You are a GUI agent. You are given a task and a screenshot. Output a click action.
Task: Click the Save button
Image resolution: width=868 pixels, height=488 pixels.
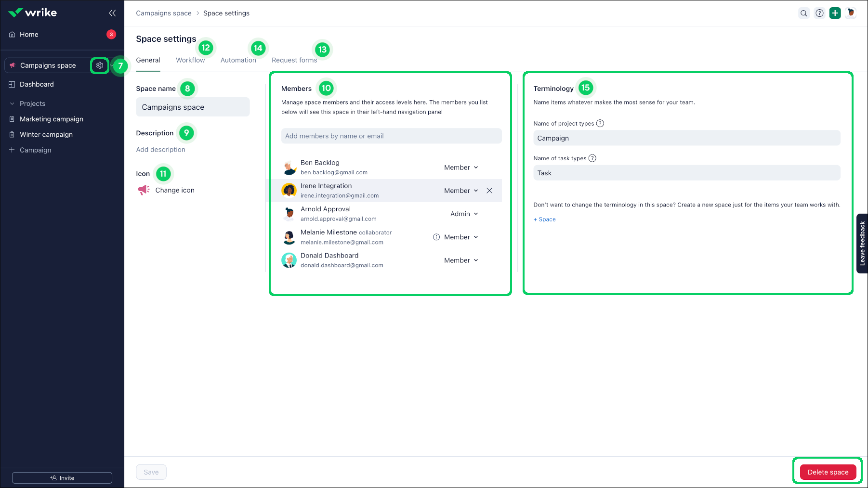point(151,472)
